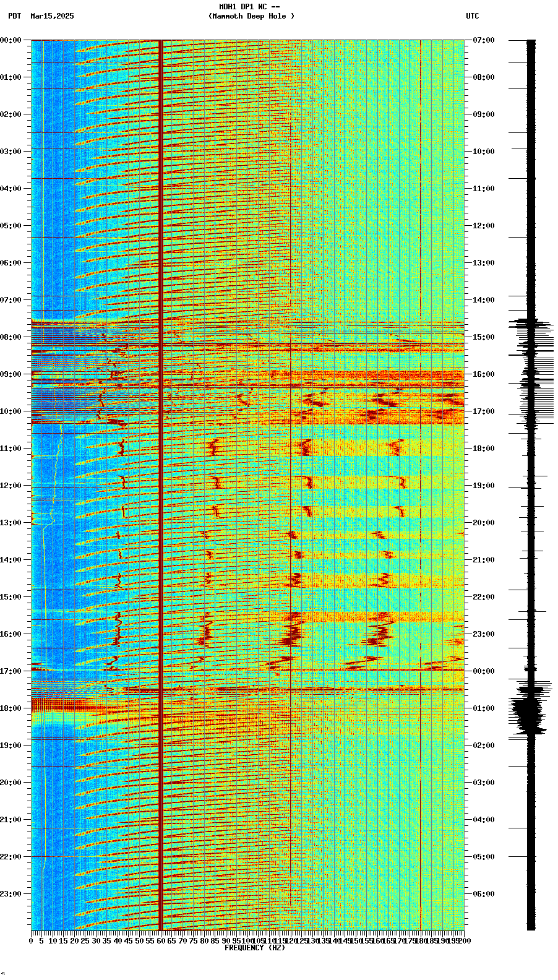Image resolution: width=558 pixels, height=980 pixels.
Task: Select the 23:00 PDT time label
Action: (x=11, y=894)
